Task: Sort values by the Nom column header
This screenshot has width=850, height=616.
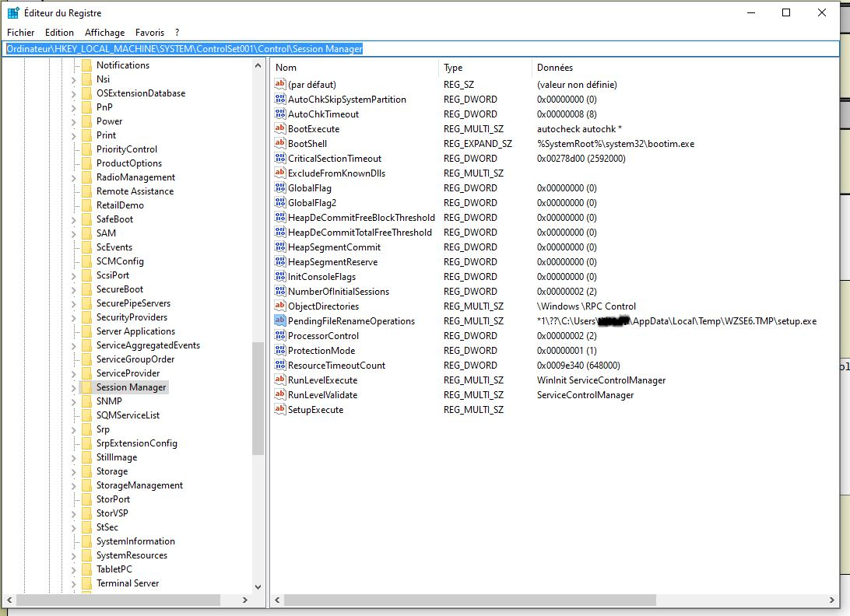Action: 354,67
